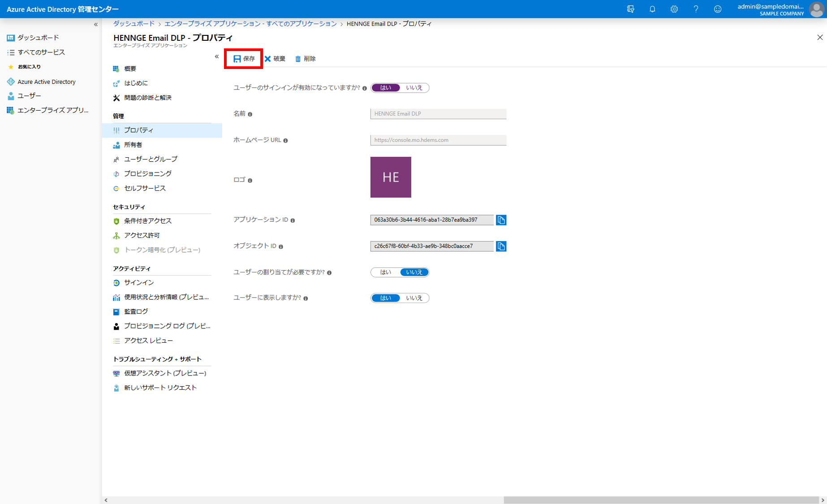Click info icon next to ユーザーに表示しますか
Viewport: 827px width, 504px height.
click(x=306, y=298)
